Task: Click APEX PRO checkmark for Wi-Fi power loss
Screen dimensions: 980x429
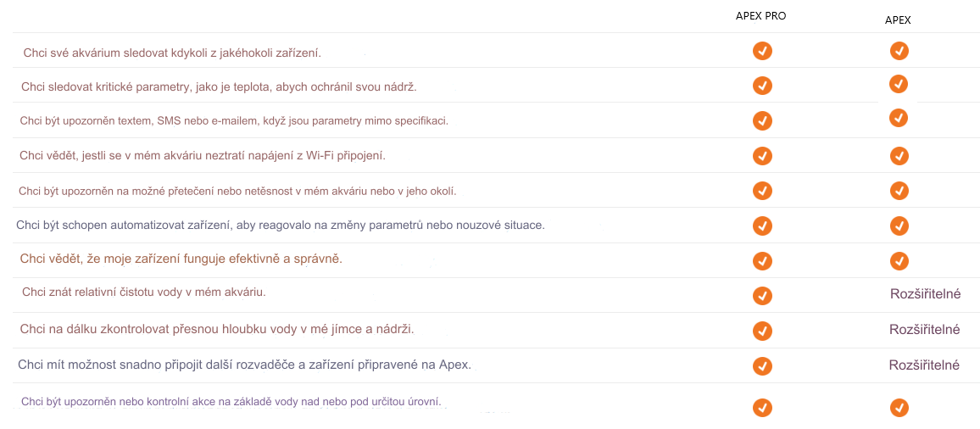Action: click(762, 156)
